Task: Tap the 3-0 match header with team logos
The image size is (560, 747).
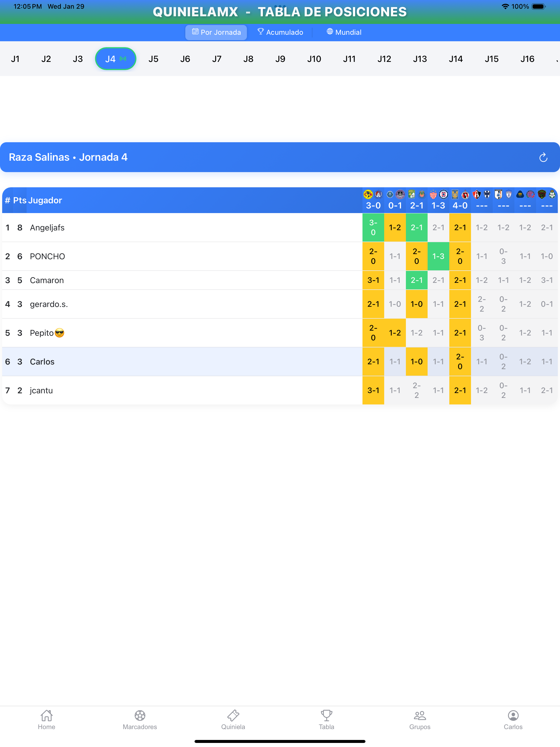Action: click(x=373, y=200)
